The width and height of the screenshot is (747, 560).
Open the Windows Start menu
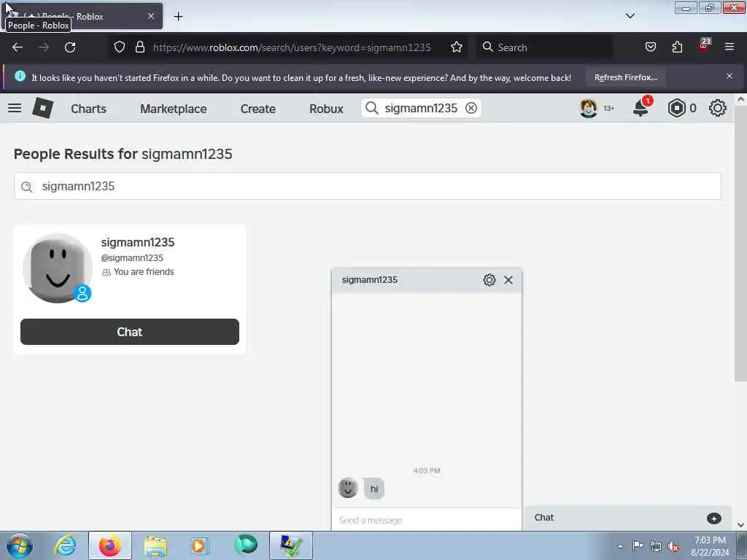20,545
